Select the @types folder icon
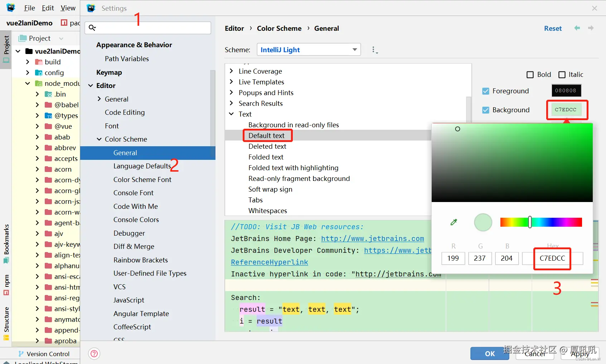The height and width of the screenshot is (364, 606). 48,115
